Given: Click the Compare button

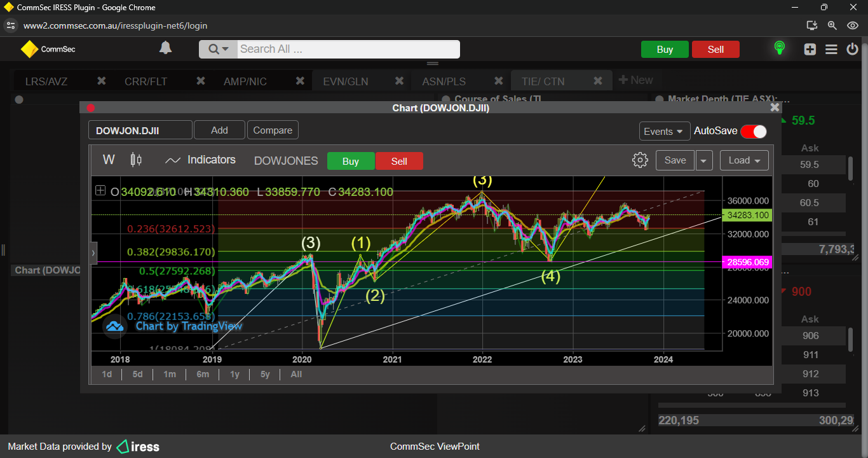Looking at the screenshot, I should tap(273, 130).
